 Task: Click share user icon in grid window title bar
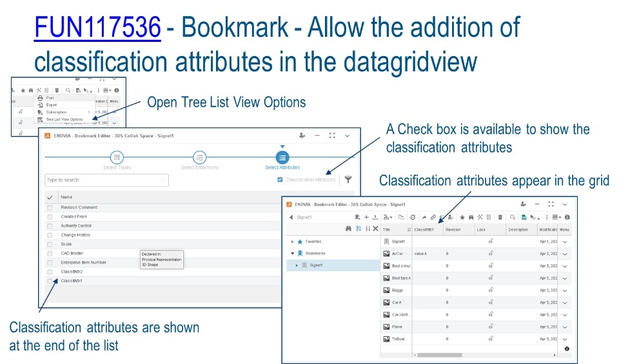pos(524,204)
